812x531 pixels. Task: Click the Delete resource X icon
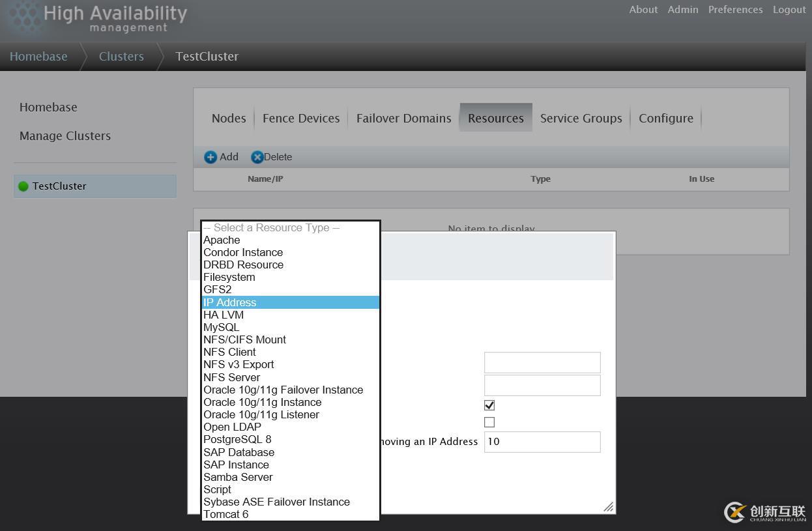pos(257,157)
